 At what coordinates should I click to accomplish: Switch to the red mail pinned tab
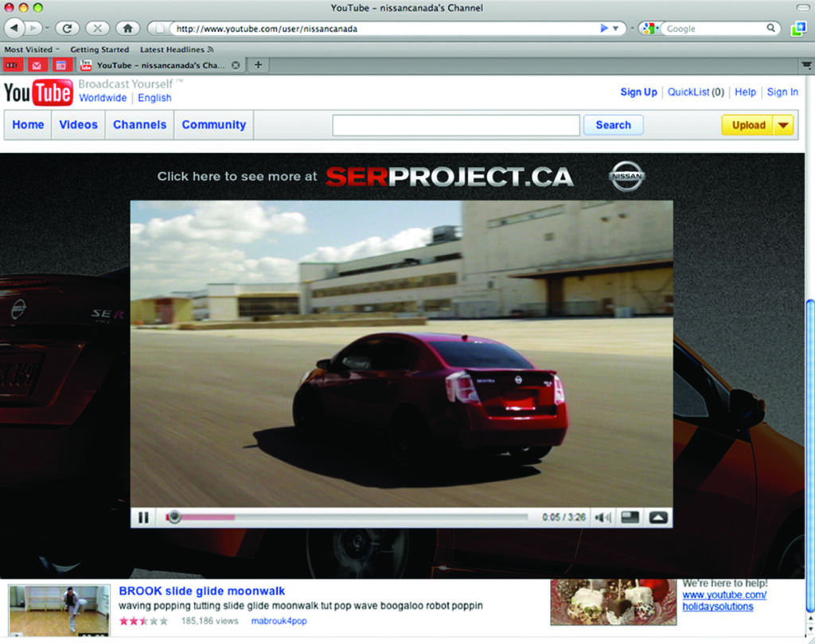point(37,65)
